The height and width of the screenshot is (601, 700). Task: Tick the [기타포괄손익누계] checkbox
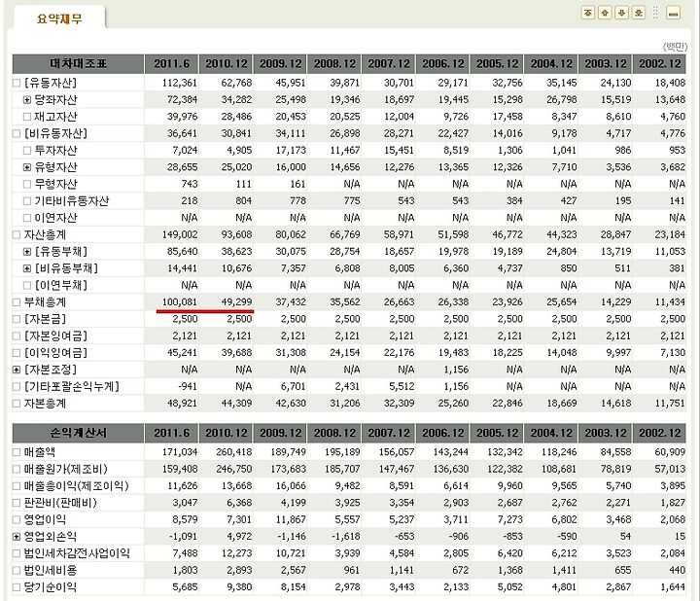pyautogui.click(x=17, y=387)
